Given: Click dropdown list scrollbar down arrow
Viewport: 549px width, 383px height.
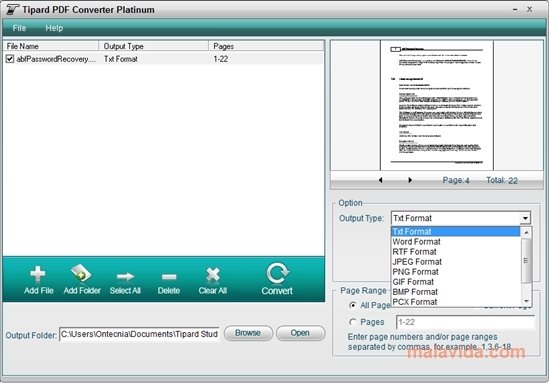Looking at the screenshot, I should point(526,301).
